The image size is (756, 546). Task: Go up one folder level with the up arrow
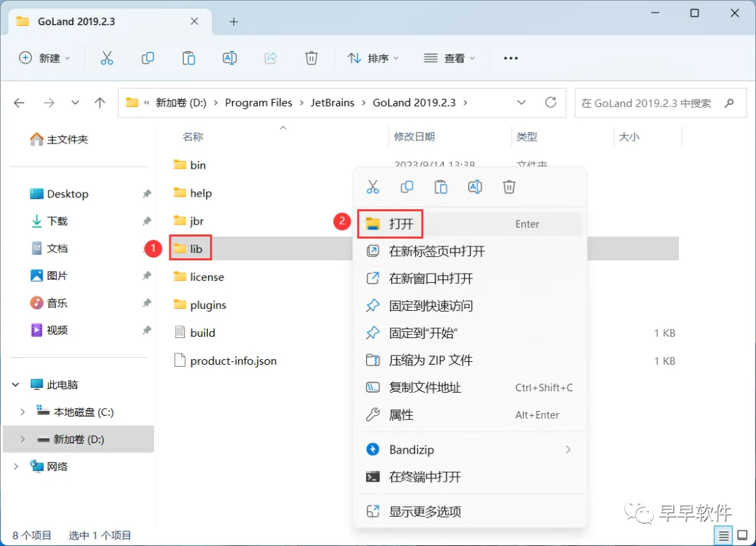pyautogui.click(x=100, y=103)
